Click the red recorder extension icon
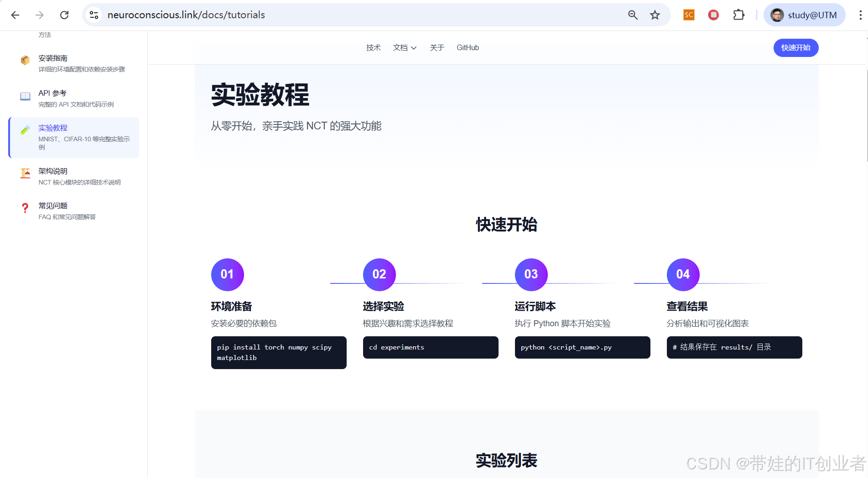The height and width of the screenshot is (478, 868). click(x=713, y=15)
